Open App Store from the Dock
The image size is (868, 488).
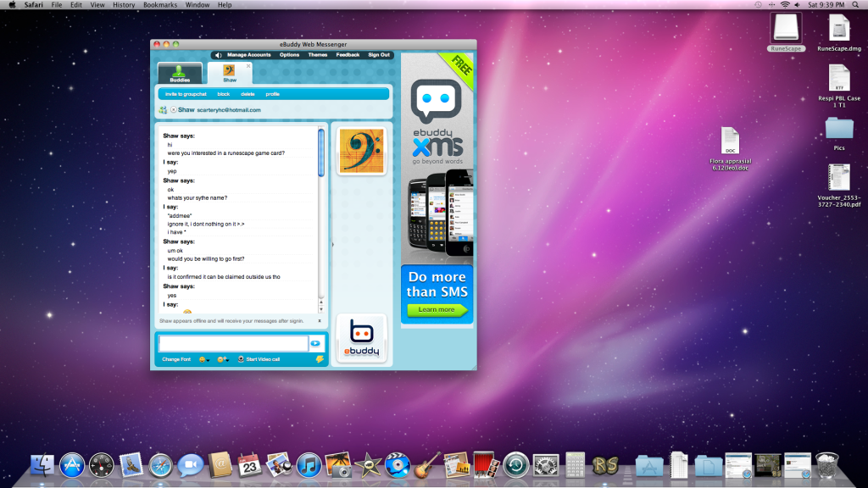click(x=72, y=465)
